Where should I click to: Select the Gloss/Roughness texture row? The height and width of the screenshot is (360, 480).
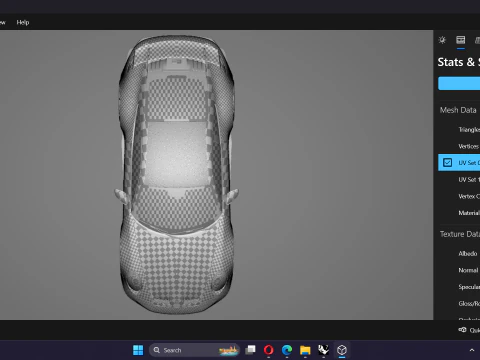[459, 304]
